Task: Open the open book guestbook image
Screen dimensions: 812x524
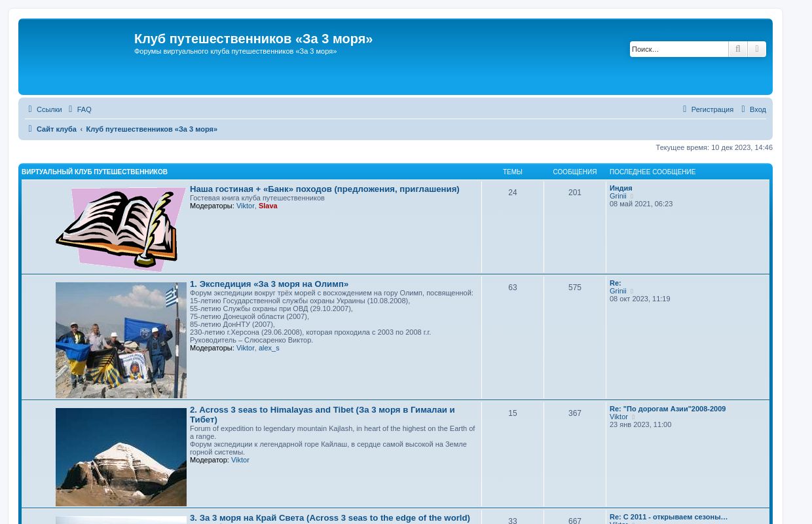Action: point(121,229)
